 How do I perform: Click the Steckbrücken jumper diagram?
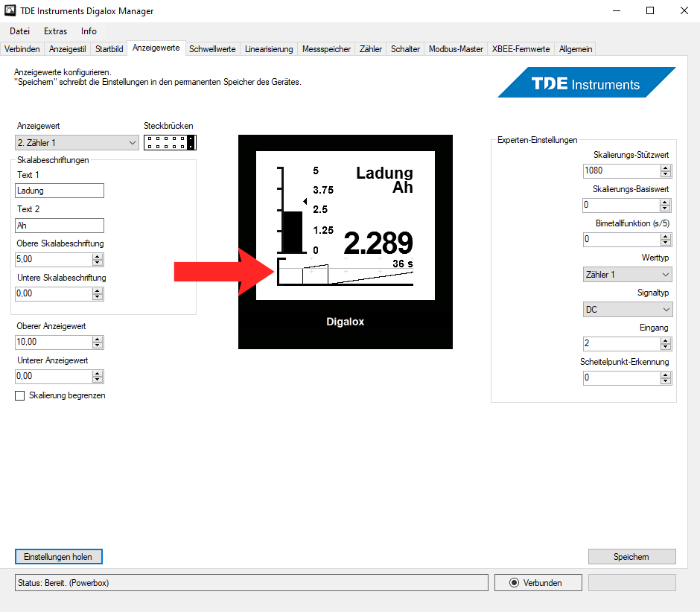pyautogui.click(x=170, y=142)
